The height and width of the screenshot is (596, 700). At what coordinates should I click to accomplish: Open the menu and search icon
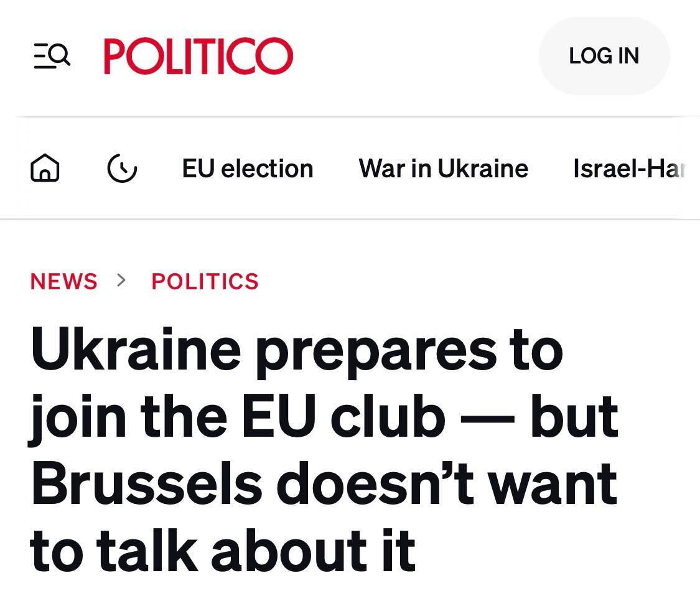tap(52, 56)
